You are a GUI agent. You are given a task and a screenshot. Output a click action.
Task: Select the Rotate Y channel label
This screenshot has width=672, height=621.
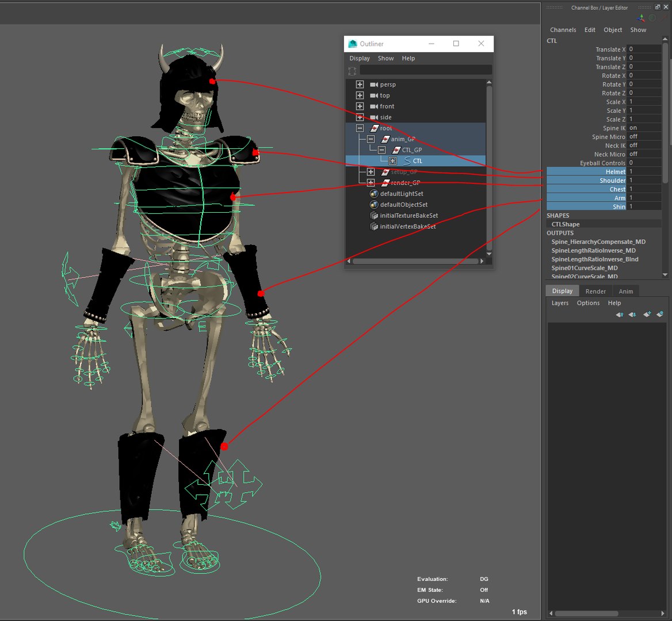(x=614, y=85)
